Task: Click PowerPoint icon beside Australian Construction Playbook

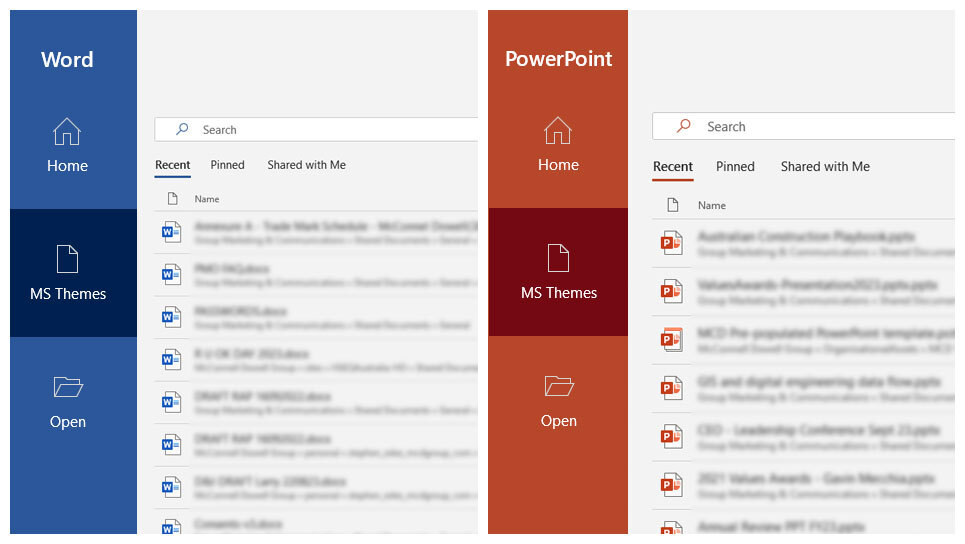Action: coord(671,242)
